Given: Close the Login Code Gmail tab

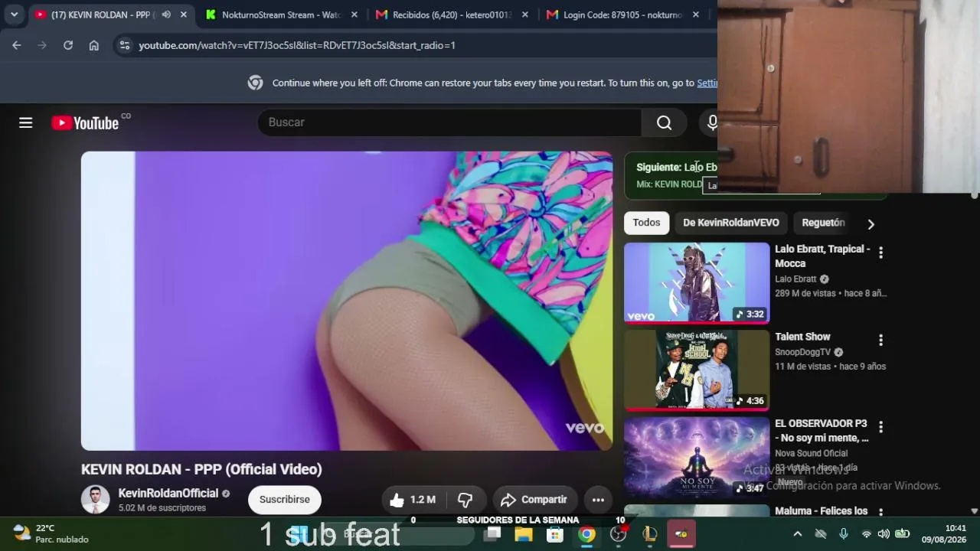Looking at the screenshot, I should point(695,15).
